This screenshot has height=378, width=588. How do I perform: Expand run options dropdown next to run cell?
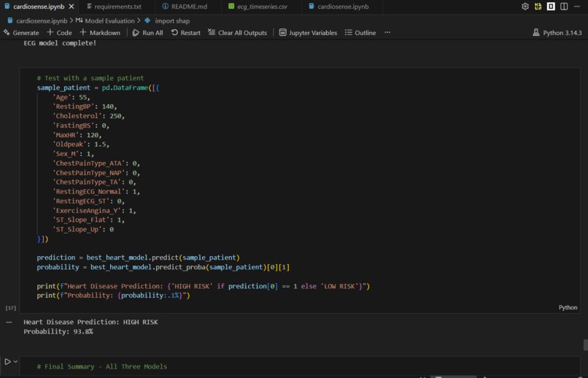pyautogui.click(x=15, y=361)
